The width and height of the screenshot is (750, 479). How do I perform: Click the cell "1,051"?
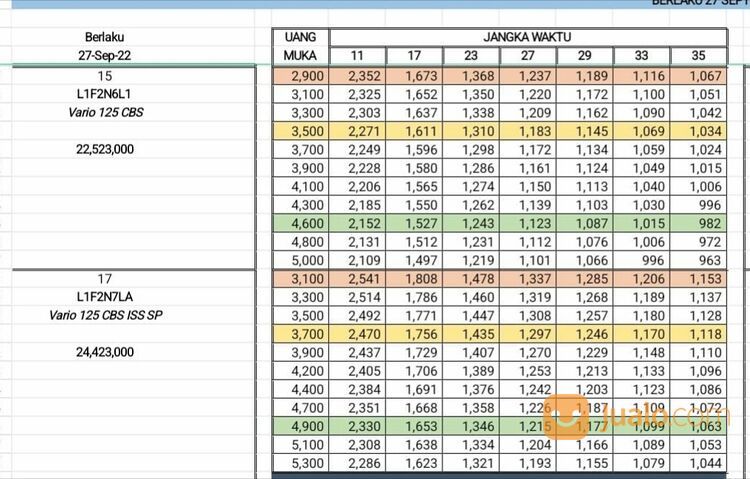699,95
